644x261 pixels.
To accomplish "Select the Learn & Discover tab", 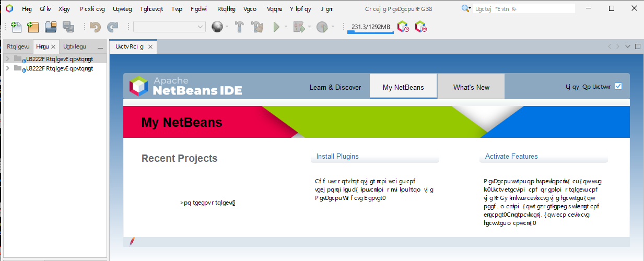I will 335,87.
